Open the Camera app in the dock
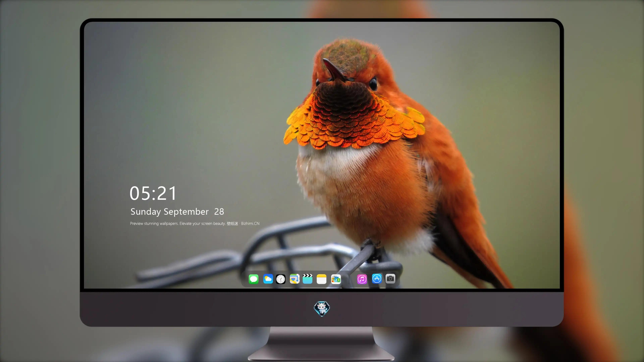 coord(390,279)
